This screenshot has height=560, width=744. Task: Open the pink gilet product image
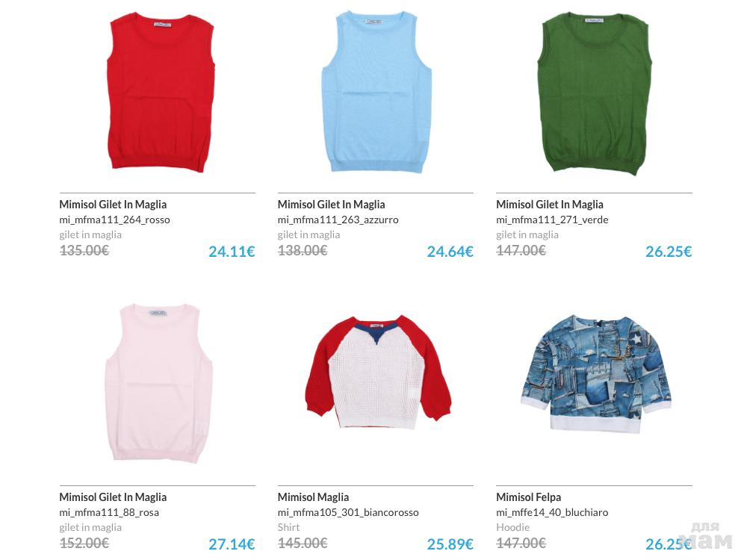(158, 383)
